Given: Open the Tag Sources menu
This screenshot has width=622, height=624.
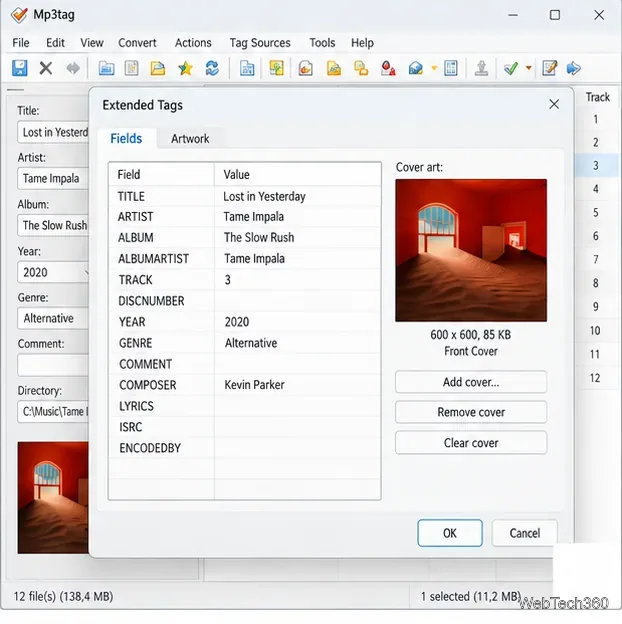Looking at the screenshot, I should click(x=260, y=43).
